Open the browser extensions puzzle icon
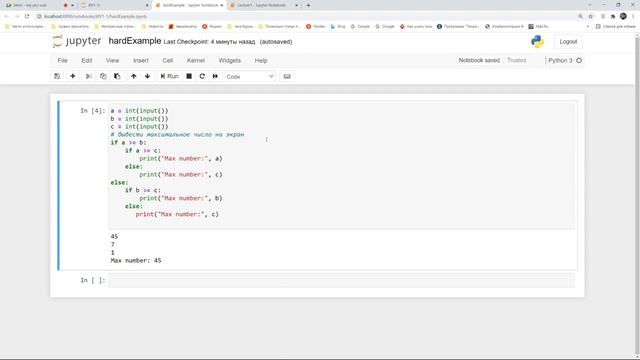Screen dimensions: 640x360 [613, 16]
